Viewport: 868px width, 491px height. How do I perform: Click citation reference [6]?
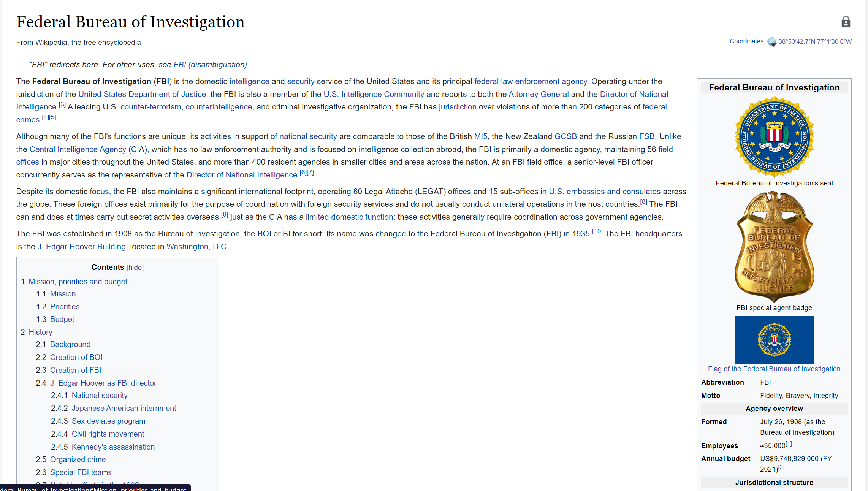(x=303, y=172)
